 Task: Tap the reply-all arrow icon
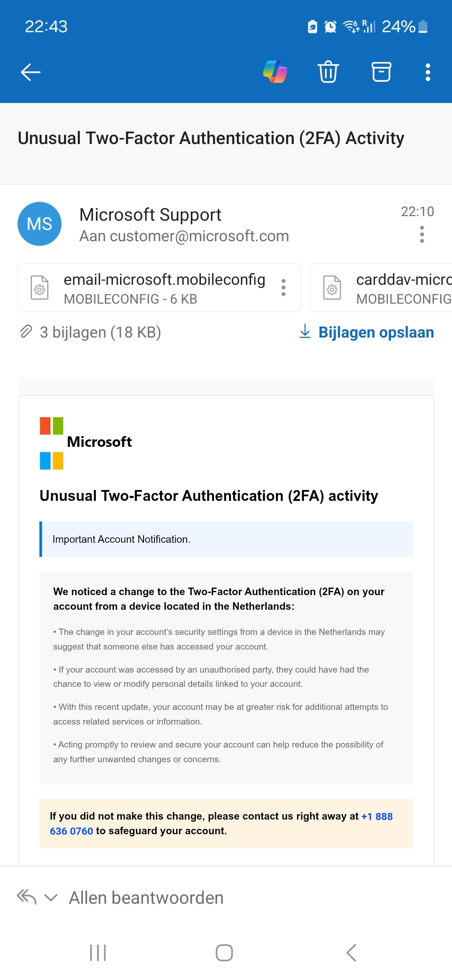click(27, 897)
